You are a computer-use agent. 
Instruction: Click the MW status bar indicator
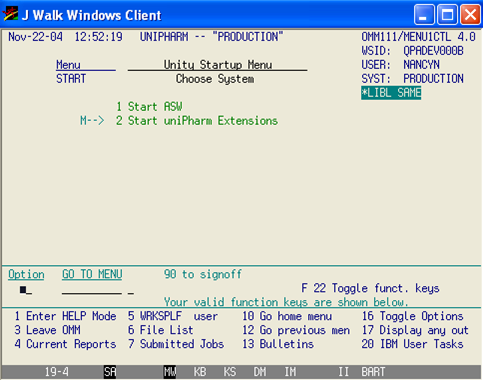(170, 372)
